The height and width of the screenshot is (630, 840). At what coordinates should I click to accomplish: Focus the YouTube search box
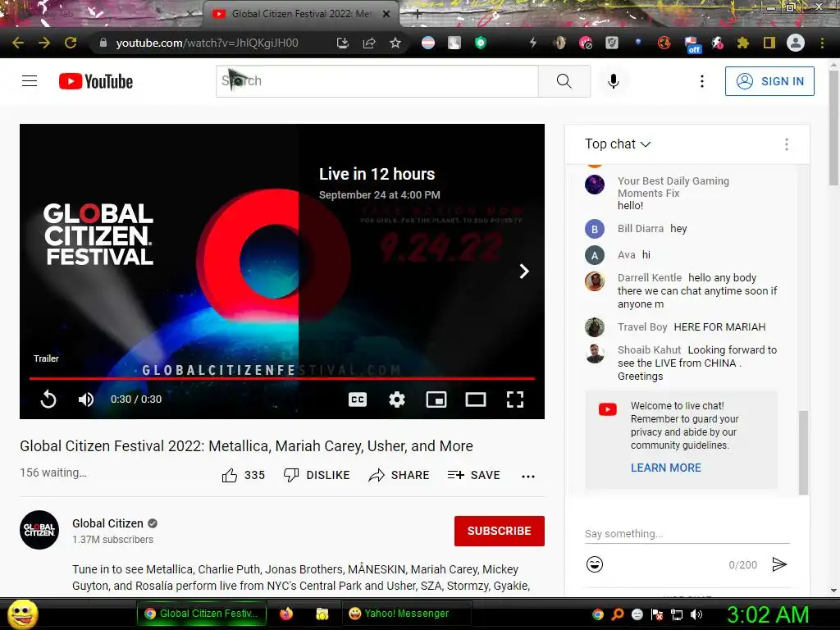[377, 81]
